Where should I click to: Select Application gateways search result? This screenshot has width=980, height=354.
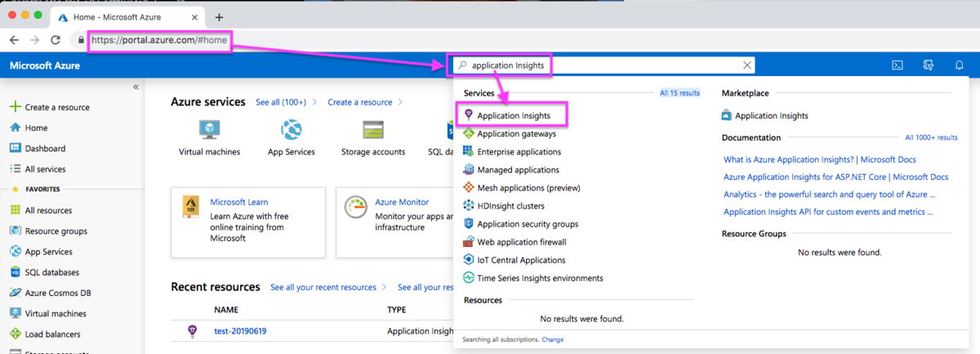pyautogui.click(x=510, y=134)
